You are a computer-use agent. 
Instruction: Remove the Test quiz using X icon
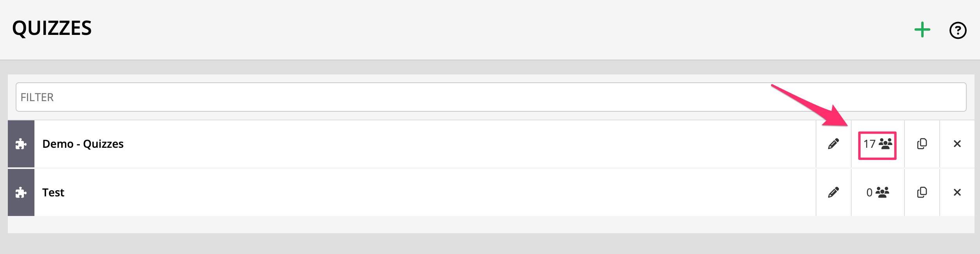pos(957,192)
